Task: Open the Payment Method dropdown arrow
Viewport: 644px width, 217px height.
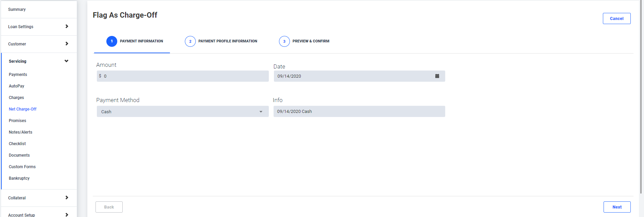Action: click(261, 112)
